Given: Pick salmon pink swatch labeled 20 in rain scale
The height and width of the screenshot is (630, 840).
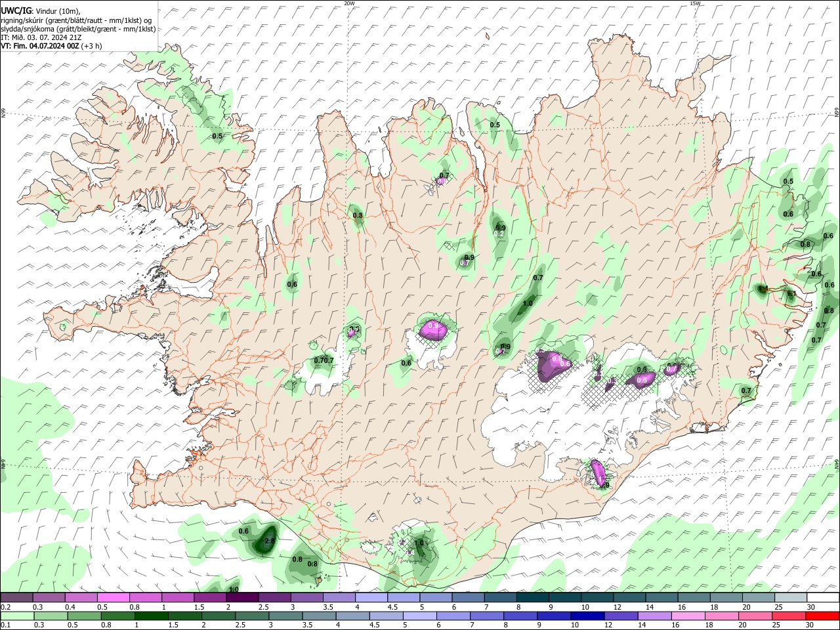Looking at the screenshot, I should tap(756, 616).
